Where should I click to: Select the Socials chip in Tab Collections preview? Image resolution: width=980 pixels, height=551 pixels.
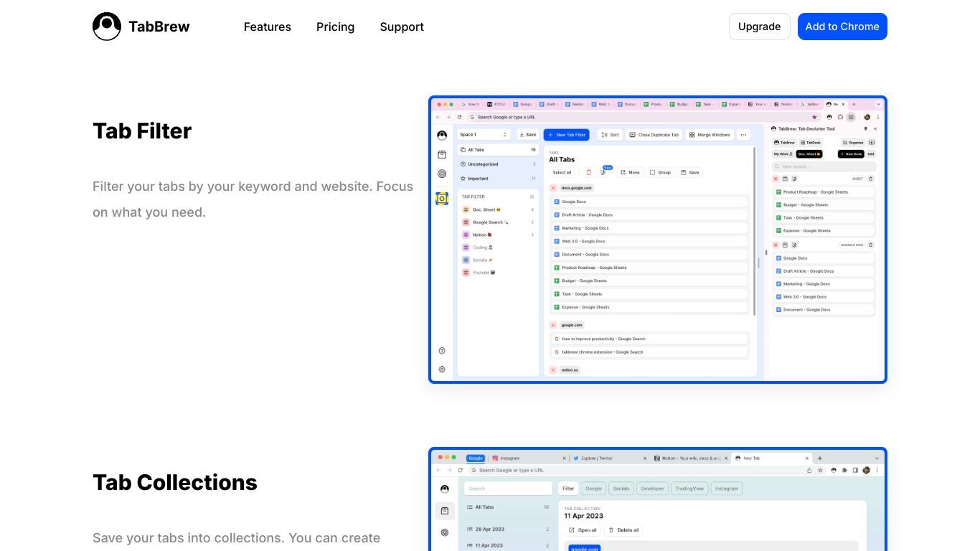(x=621, y=489)
